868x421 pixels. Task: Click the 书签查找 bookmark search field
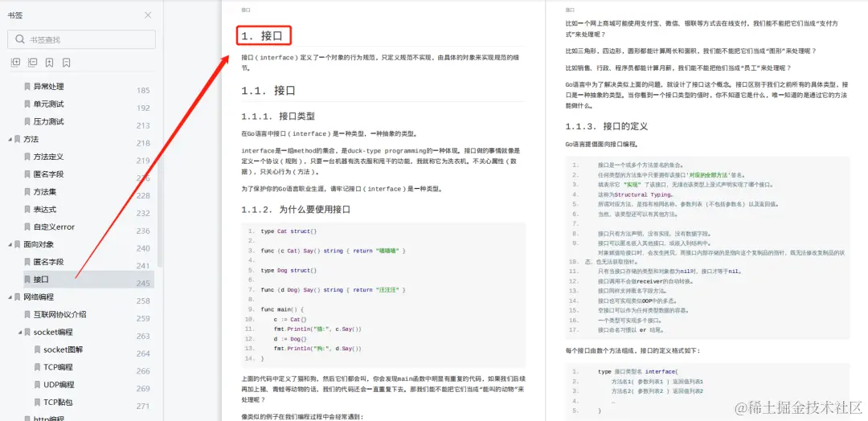click(81, 39)
